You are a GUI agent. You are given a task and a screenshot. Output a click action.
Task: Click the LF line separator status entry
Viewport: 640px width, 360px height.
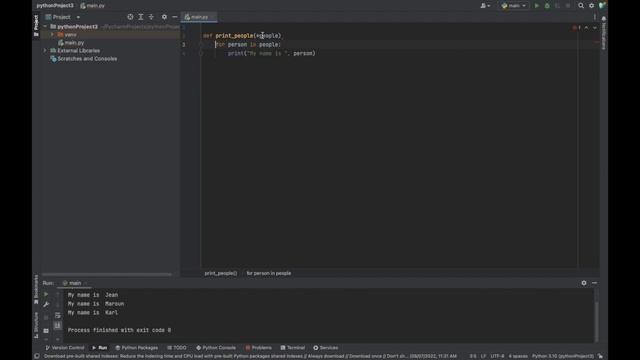pyautogui.click(x=483, y=356)
